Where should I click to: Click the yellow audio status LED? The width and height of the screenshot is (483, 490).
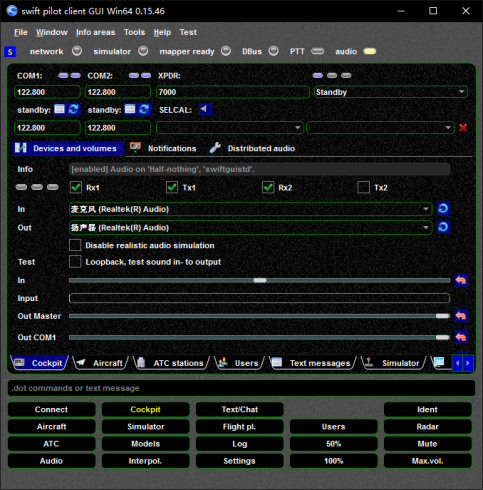tap(370, 51)
